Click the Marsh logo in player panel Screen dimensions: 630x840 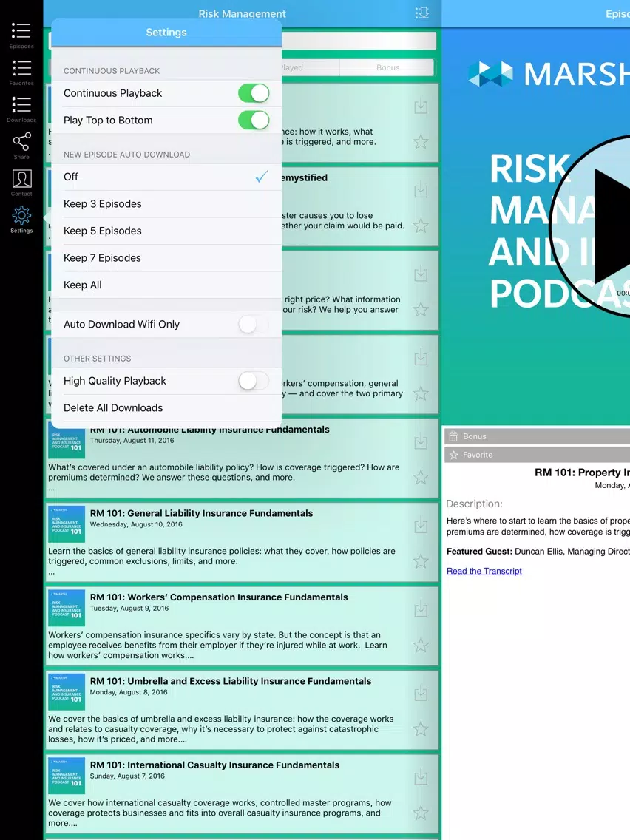click(549, 74)
